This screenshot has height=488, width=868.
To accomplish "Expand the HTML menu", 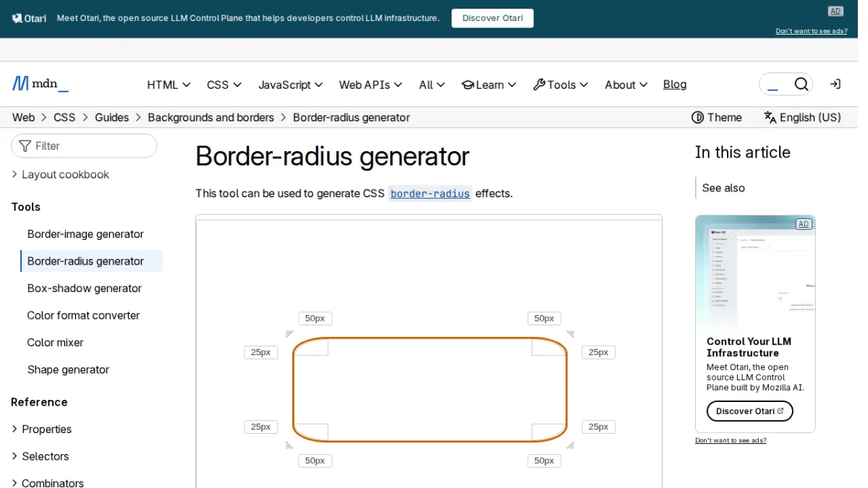I will click(169, 85).
